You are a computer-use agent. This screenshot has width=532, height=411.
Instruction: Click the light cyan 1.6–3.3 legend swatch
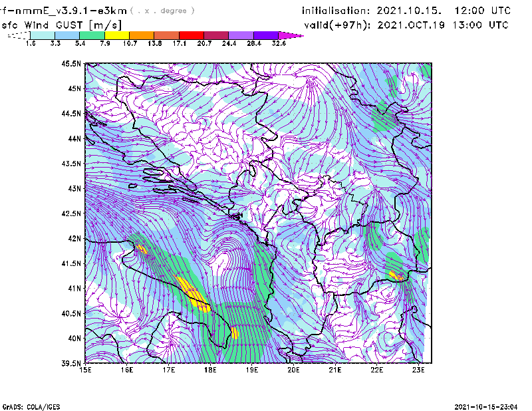(x=43, y=35)
